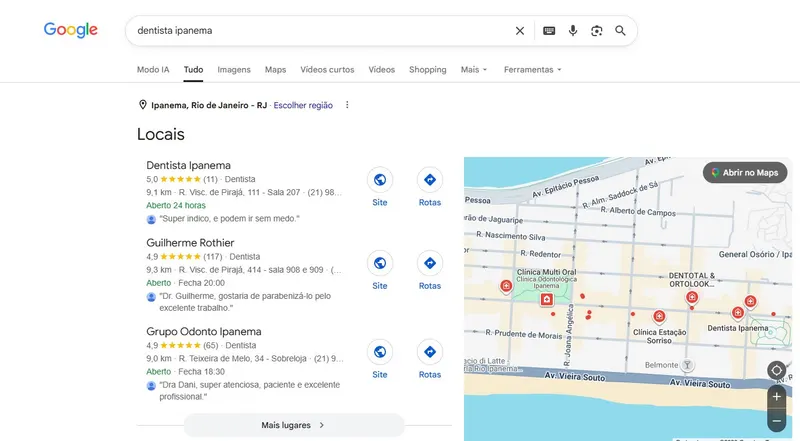Click the '(11)' review count of Dentista Ipanema
Viewport: 800px width, 441px height.
pos(210,179)
